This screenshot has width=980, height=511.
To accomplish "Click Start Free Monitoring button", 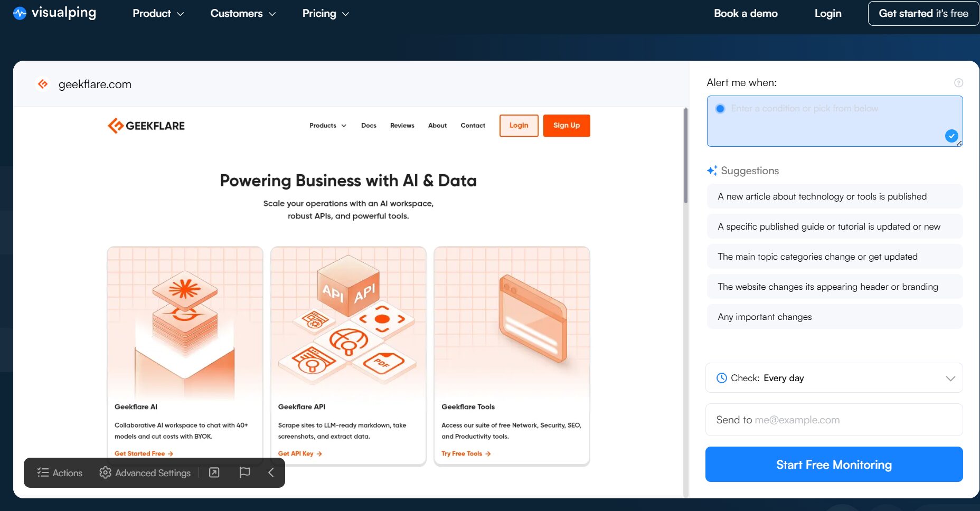I will (834, 465).
